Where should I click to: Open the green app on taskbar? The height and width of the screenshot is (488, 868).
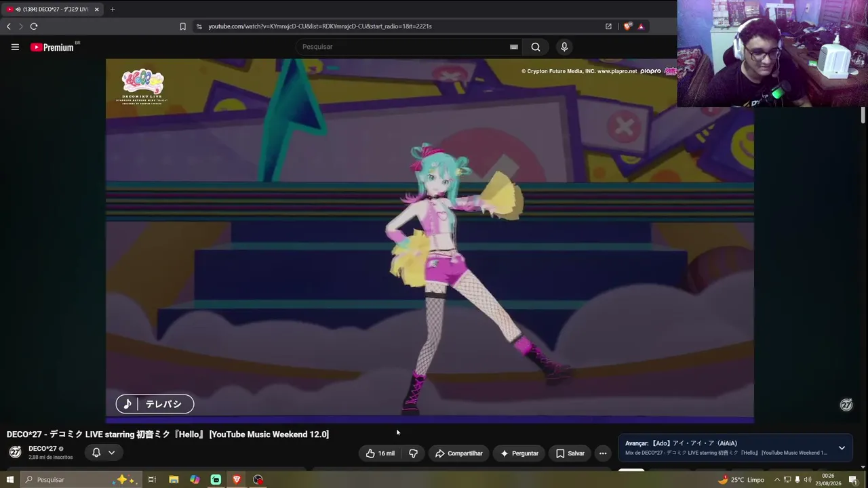pyautogui.click(x=216, y=480)
